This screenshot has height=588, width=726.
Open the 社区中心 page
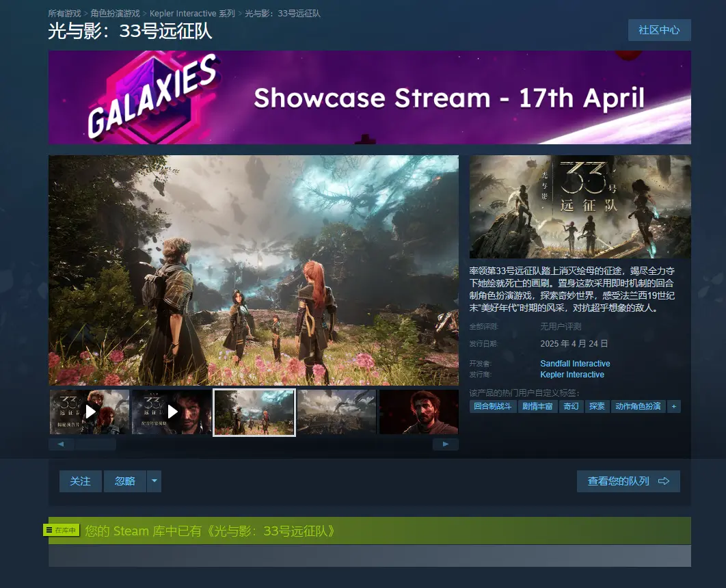pyautogui.click(x=659, y=30)
